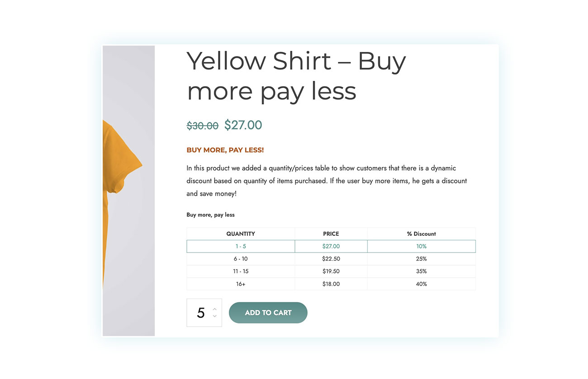Focus the quantity input showing 5
Viewport: 588px width, 379px height.
point(204,313)
